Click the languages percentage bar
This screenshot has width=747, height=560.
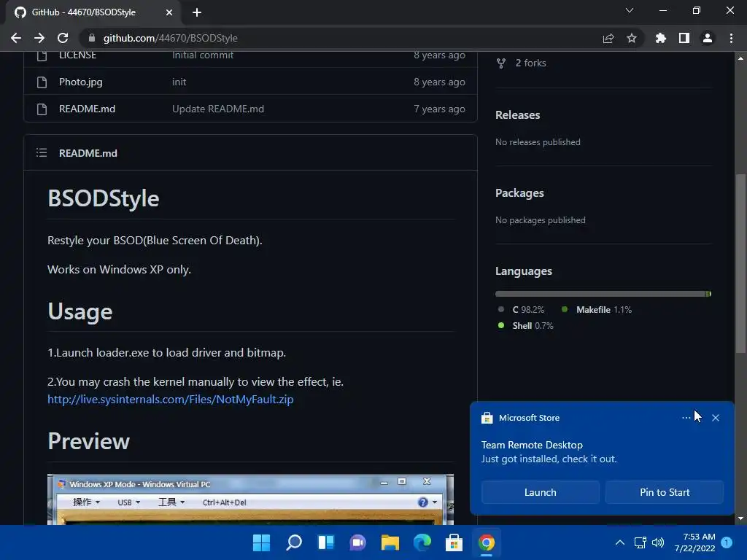603,294
